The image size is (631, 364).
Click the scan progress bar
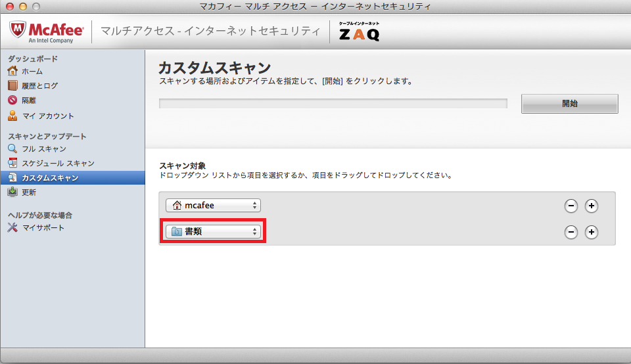point(333,103)
